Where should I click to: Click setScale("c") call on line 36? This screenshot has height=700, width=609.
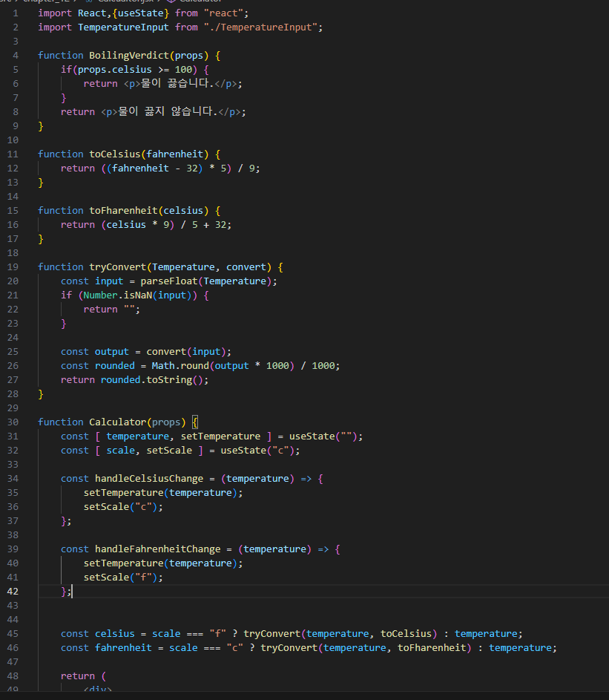(x=120, y=507)
